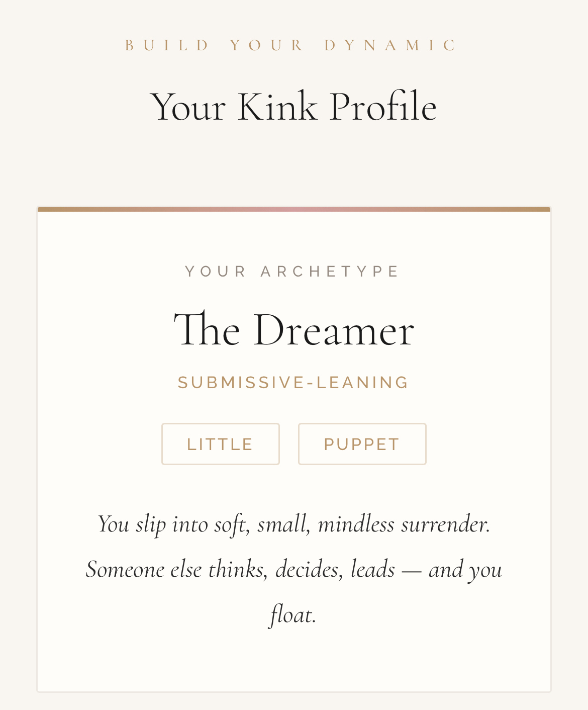Click the word 'Dreamer' in the card
This screenshot has height=710, width=588.
pyautogui.click(x=334, y=330)
